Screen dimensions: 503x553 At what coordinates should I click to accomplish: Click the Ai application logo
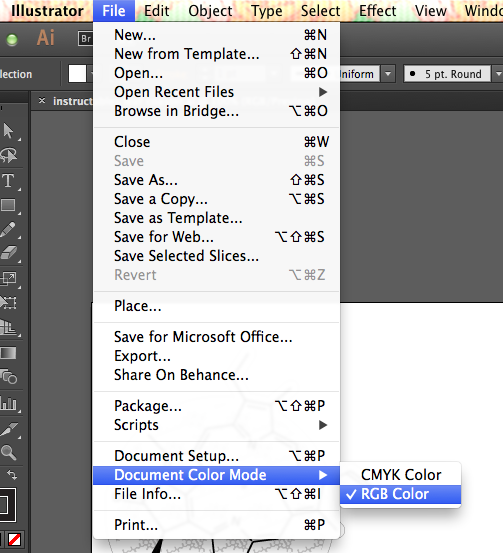46,37
